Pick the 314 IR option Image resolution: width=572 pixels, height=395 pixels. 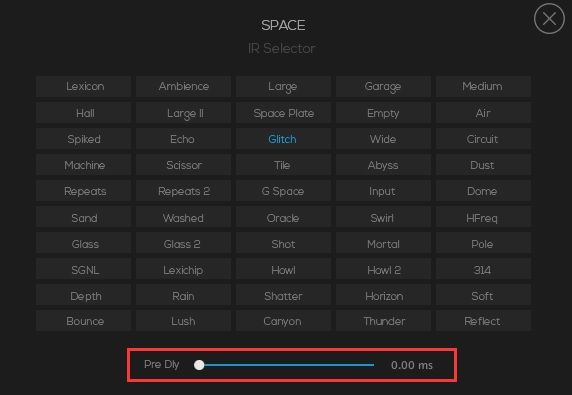point(483,270)
